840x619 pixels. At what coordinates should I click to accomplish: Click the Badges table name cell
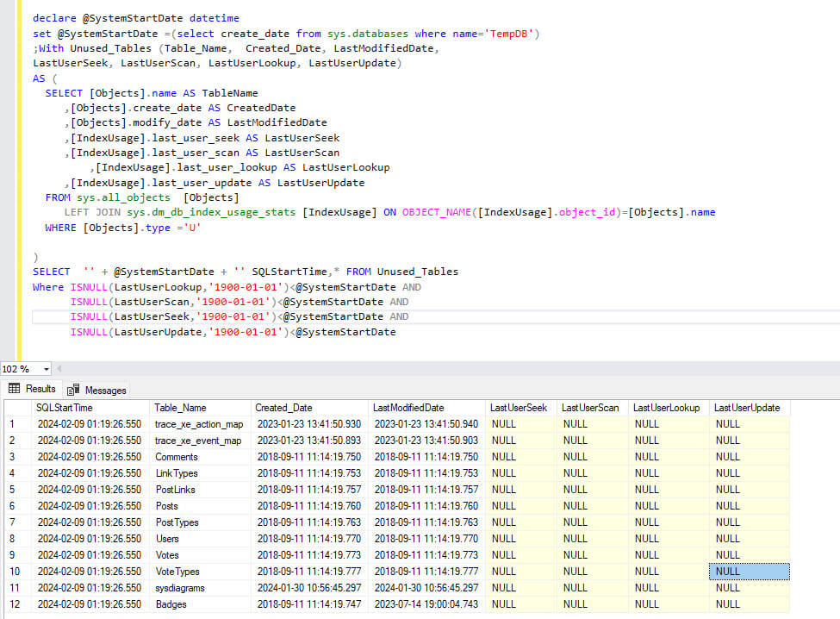[171, 604]
